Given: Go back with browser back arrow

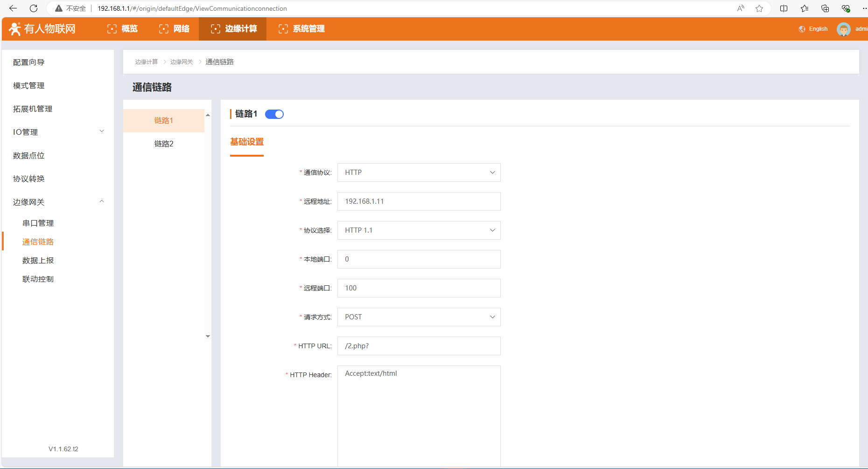Looking at the screenshot, I should pyautogui.click(x=13, y=8).
